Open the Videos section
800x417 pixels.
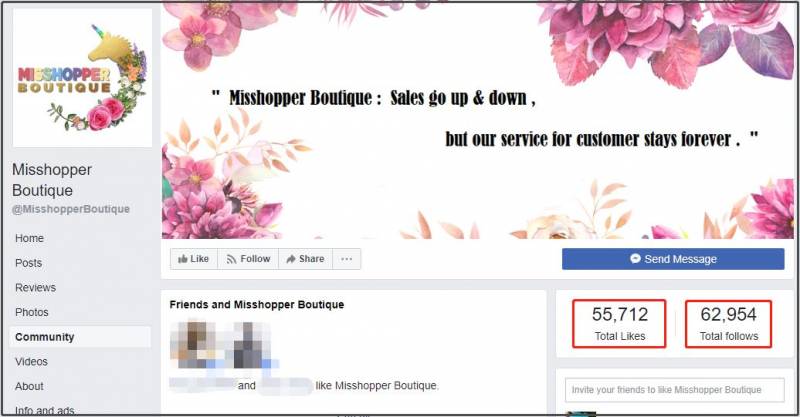pos(31,361)
